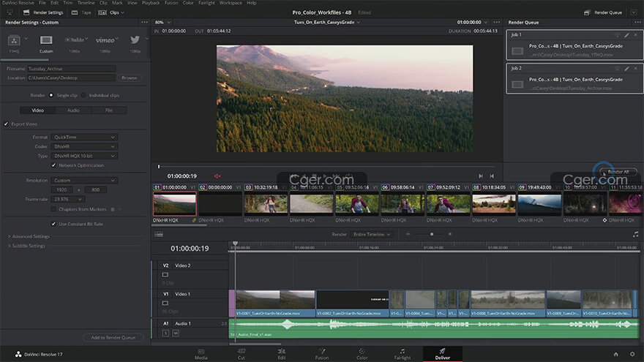Open the Edit page

[x=281, y=354]
